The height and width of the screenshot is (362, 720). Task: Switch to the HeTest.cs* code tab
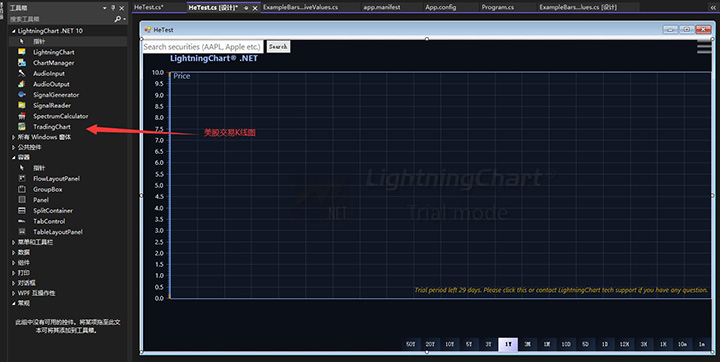point(158,7)
